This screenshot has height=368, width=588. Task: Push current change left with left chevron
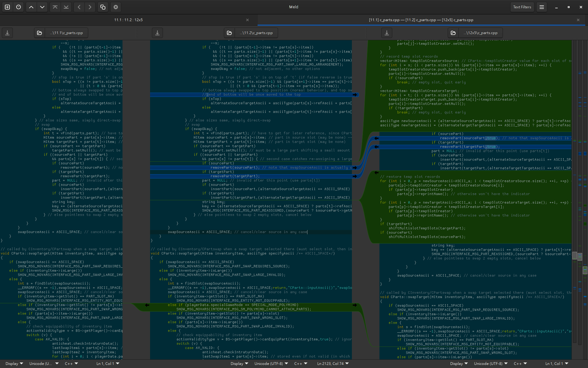[x=79, y=7]
